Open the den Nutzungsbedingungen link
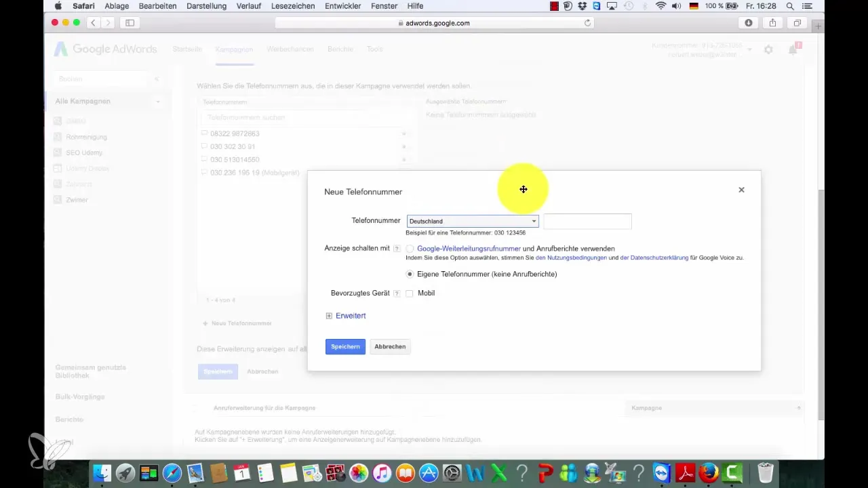Image resolution: width=868 pixels, height=488 pixels. 571,258
